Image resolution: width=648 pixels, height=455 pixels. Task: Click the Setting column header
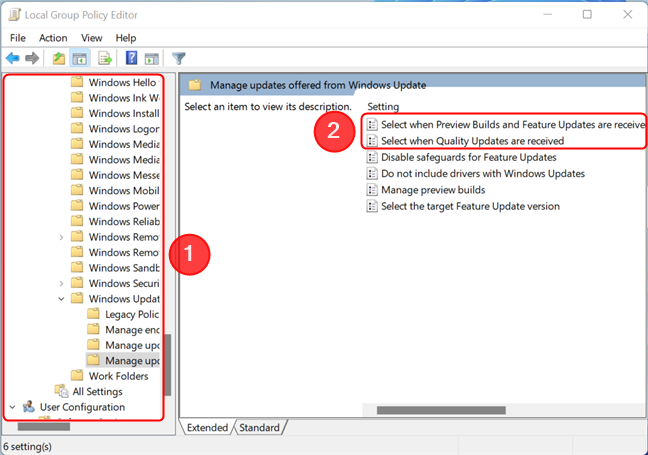click(x=383, y=107)
